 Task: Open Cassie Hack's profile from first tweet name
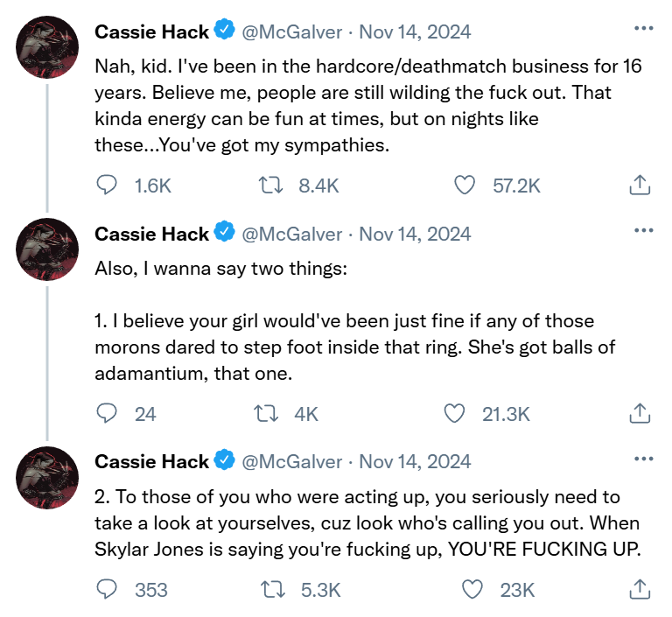coord(151,32)
